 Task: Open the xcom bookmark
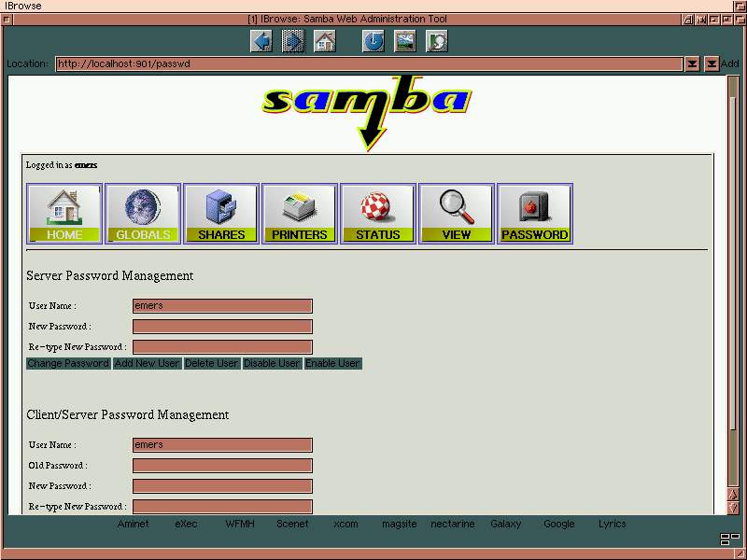click(x=345, y=524)
